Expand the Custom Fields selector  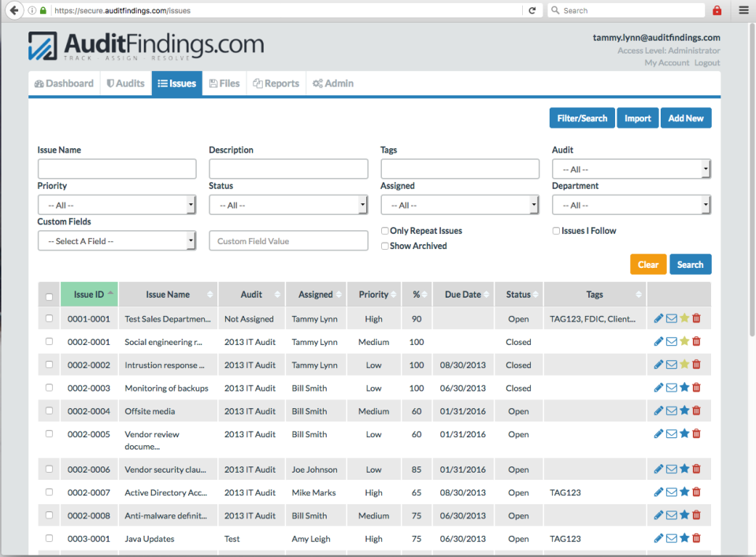tap(117, 240)
